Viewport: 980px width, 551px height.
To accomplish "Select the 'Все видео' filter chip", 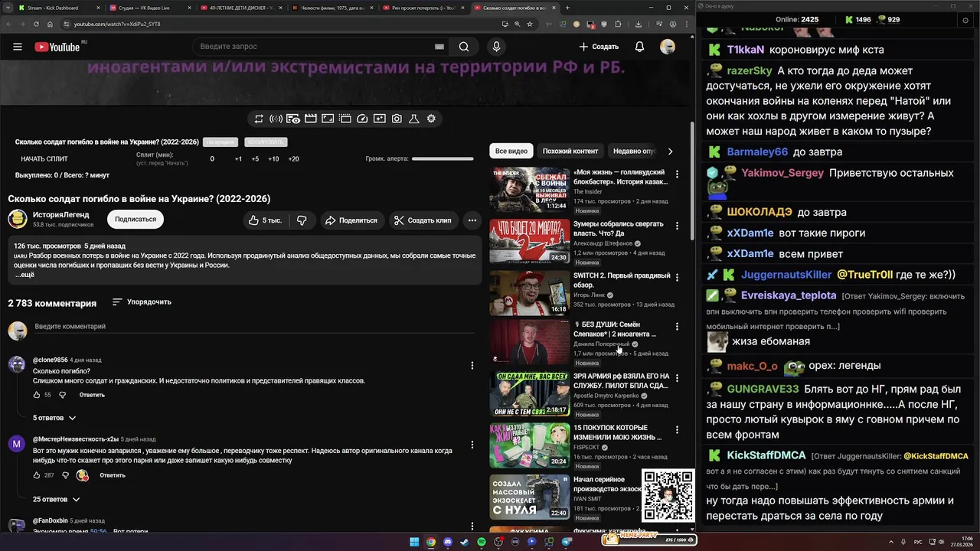I will pos(511,152).
